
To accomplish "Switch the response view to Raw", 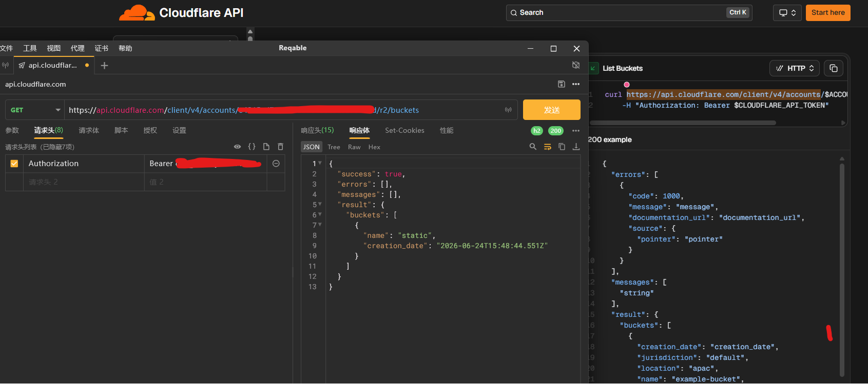I will pyautogui.click(x=354, y=147).
